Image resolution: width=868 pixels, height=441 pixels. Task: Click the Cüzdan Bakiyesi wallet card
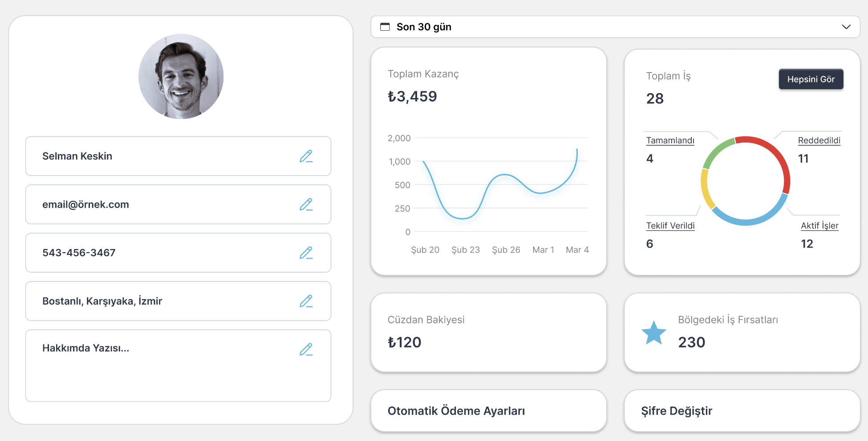(488, 332)
